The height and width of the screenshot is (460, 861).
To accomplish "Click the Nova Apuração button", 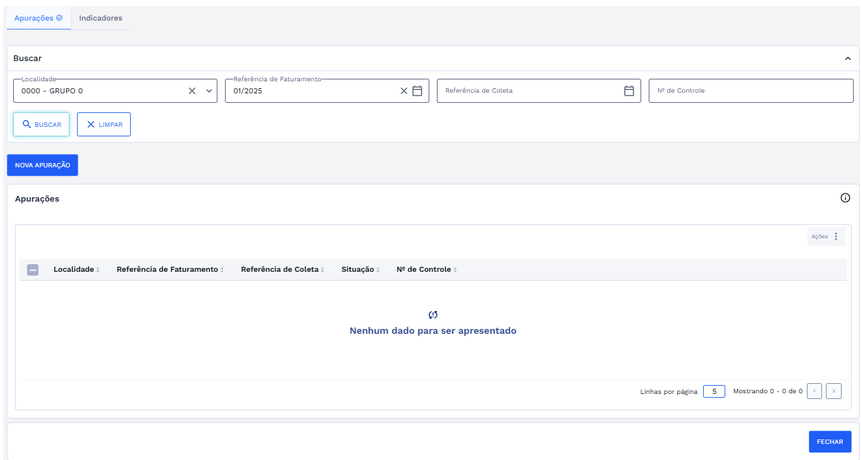I will [42, 165].
